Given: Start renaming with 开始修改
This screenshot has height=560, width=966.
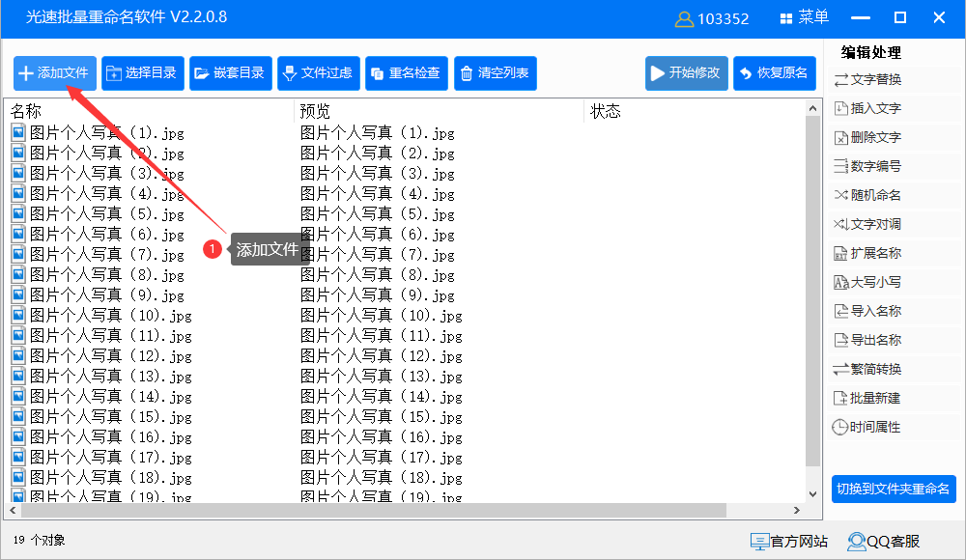Looking at the screenshot, I should tap(686, 73).
